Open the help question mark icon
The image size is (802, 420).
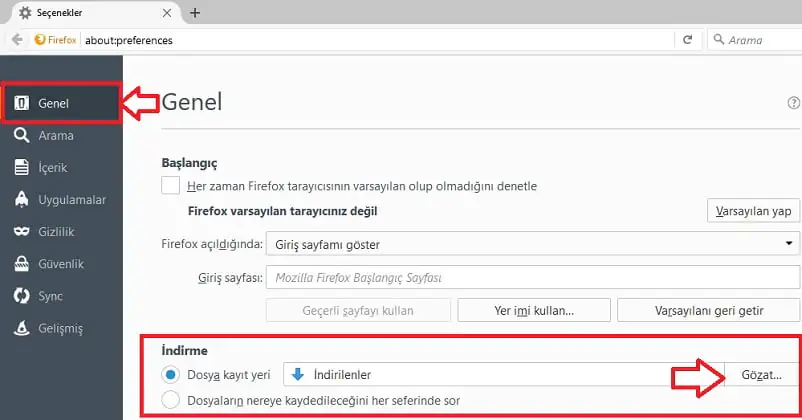pyautogui.click(x=794, y=103)
